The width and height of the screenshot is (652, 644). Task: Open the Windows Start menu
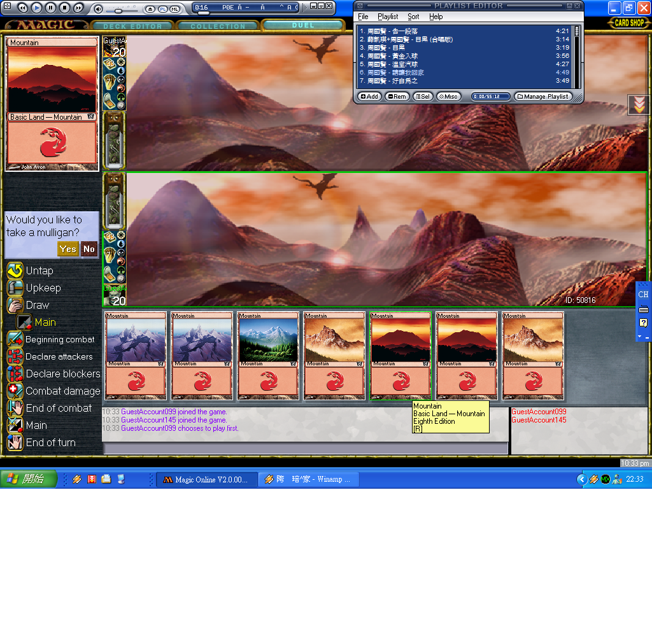coord(28,479)
